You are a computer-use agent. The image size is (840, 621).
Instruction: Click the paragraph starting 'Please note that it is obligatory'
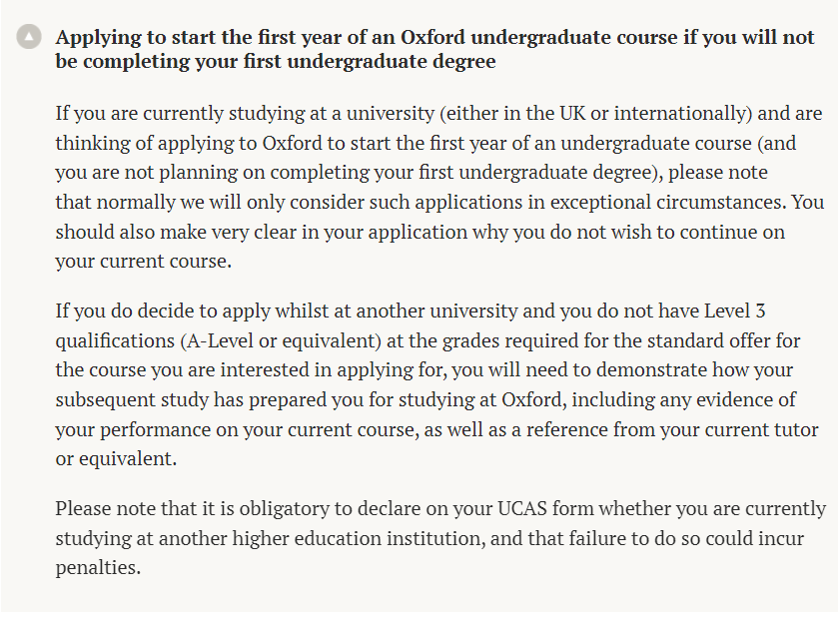[440, 538]
